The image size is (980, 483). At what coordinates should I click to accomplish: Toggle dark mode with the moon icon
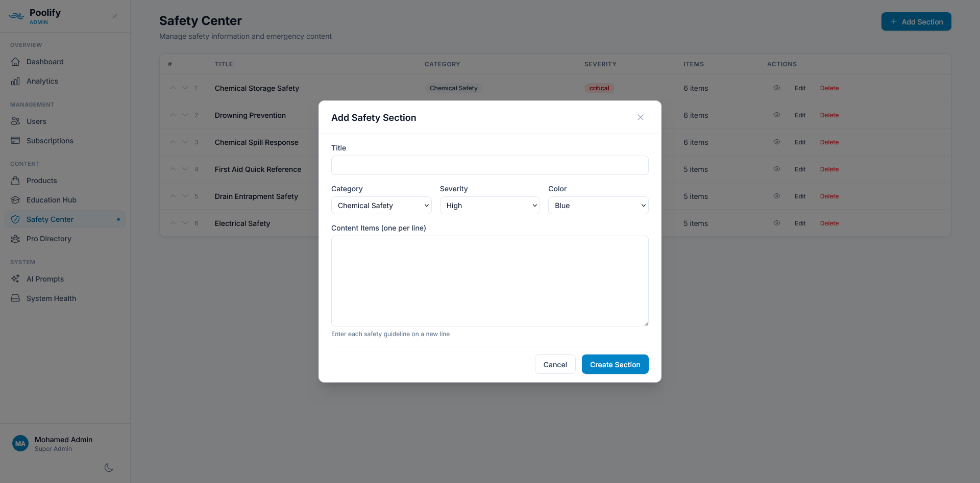[109, 468]
